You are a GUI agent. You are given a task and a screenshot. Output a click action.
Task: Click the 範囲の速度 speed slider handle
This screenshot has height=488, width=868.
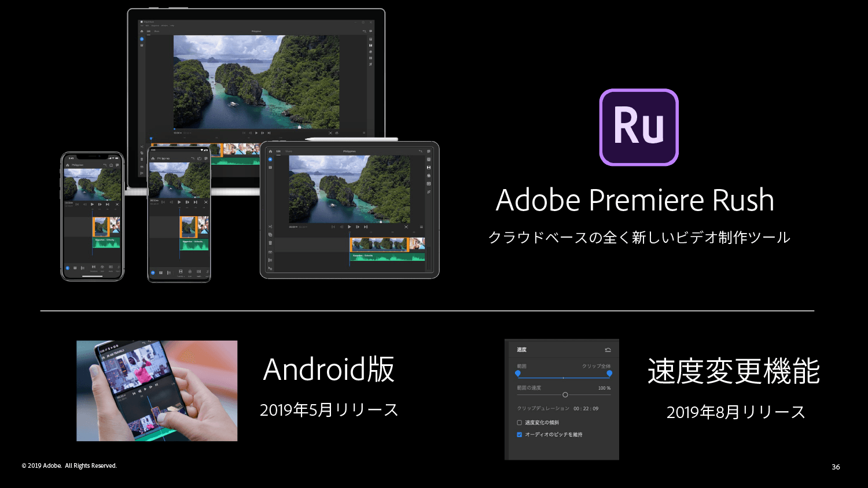click(565, 395)
